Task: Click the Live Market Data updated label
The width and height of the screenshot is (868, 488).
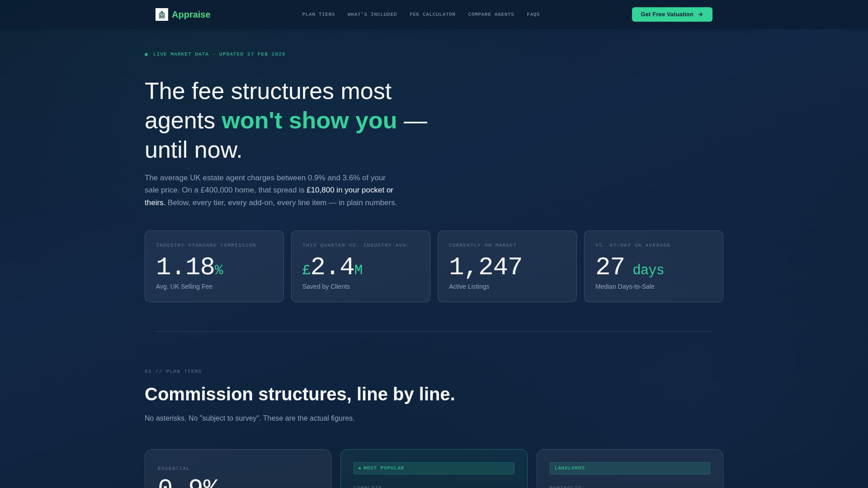Action: pos(219,54)
